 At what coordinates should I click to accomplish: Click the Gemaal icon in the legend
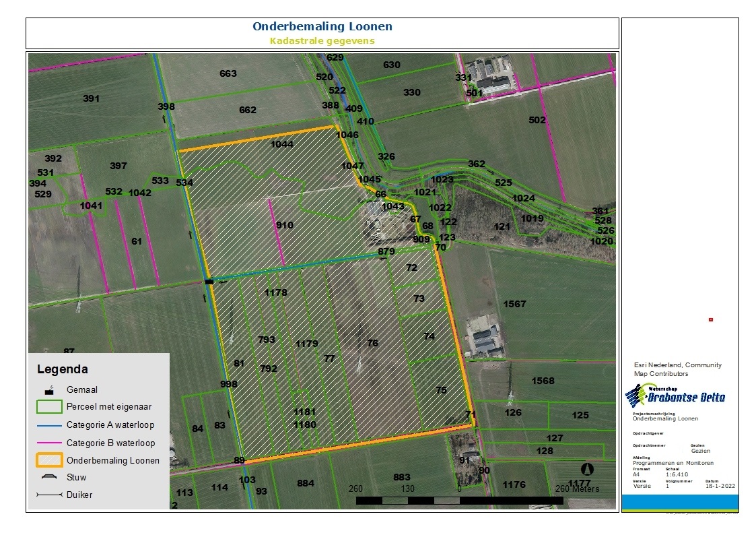click(x=49, y=389)
